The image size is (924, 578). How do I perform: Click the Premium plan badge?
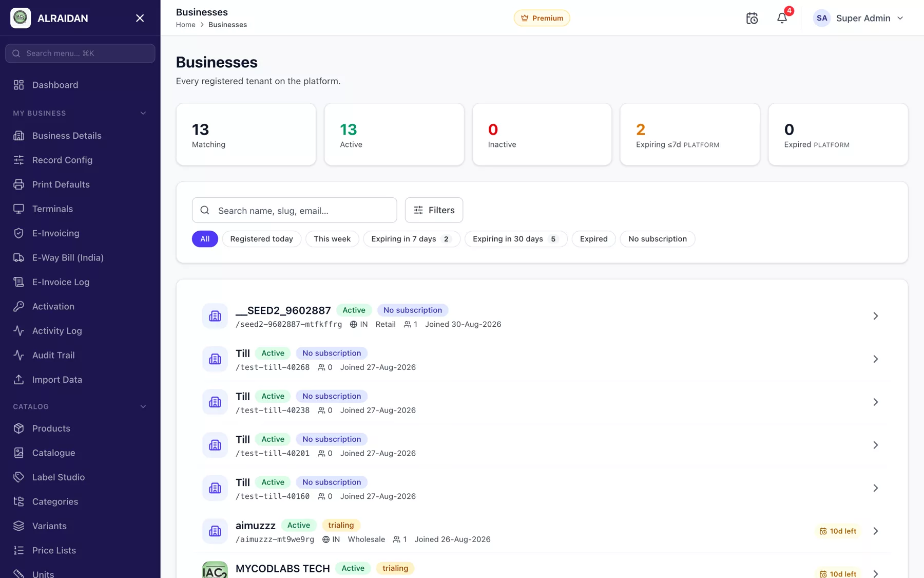pos(542,18)
